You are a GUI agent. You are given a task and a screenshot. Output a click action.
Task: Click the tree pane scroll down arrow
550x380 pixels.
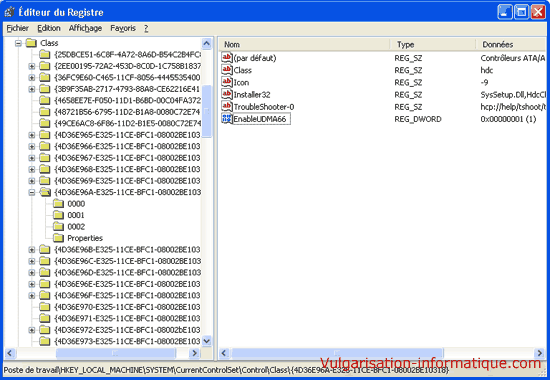pos(207,341)
